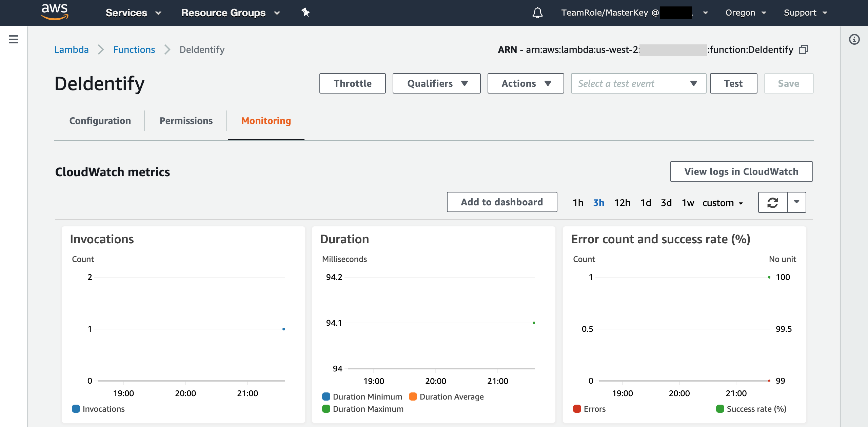Click the Invocations data point at count 1
Screen dimensions: 868x427
[x=284, y=329]
